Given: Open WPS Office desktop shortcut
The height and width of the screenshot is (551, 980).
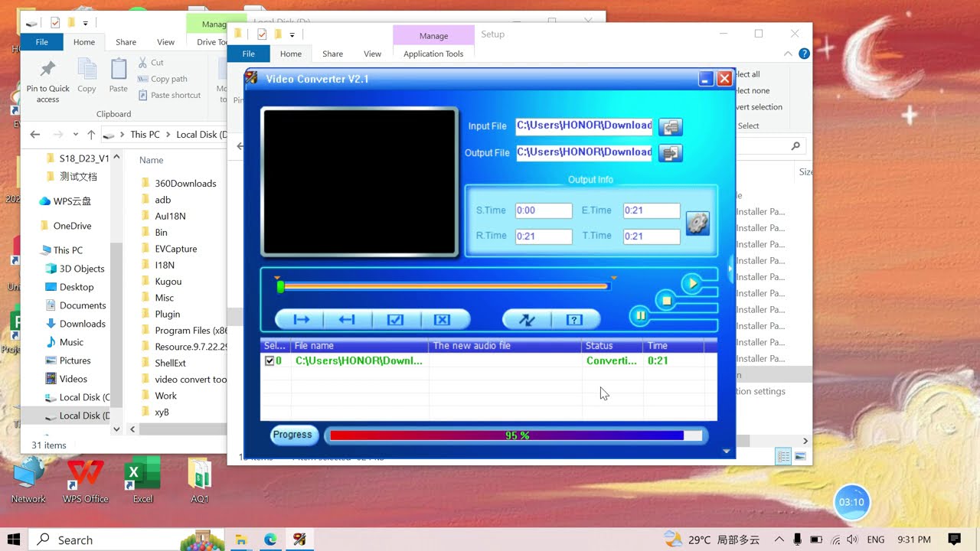Looking at the screenshot, I should (x=85, y=480).
